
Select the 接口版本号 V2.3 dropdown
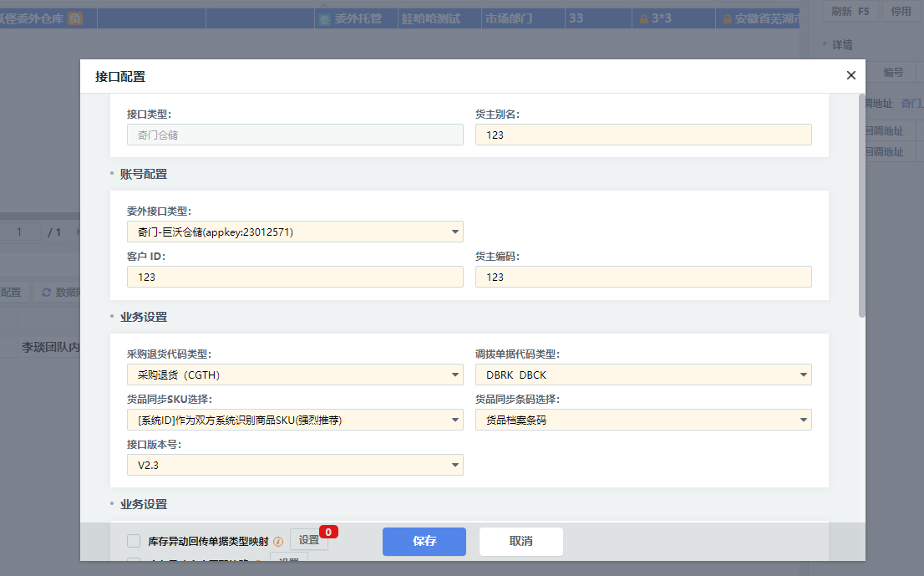point(294,465)
